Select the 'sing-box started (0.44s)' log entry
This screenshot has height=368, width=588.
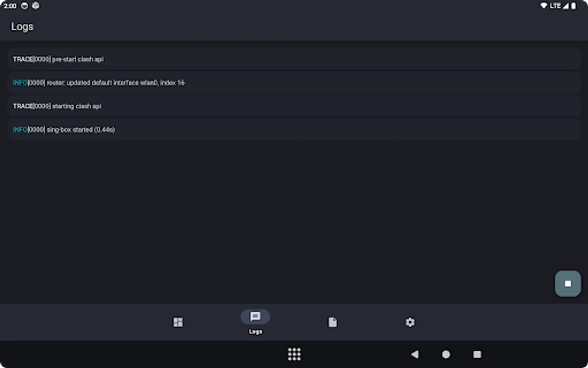pos(294,130)
